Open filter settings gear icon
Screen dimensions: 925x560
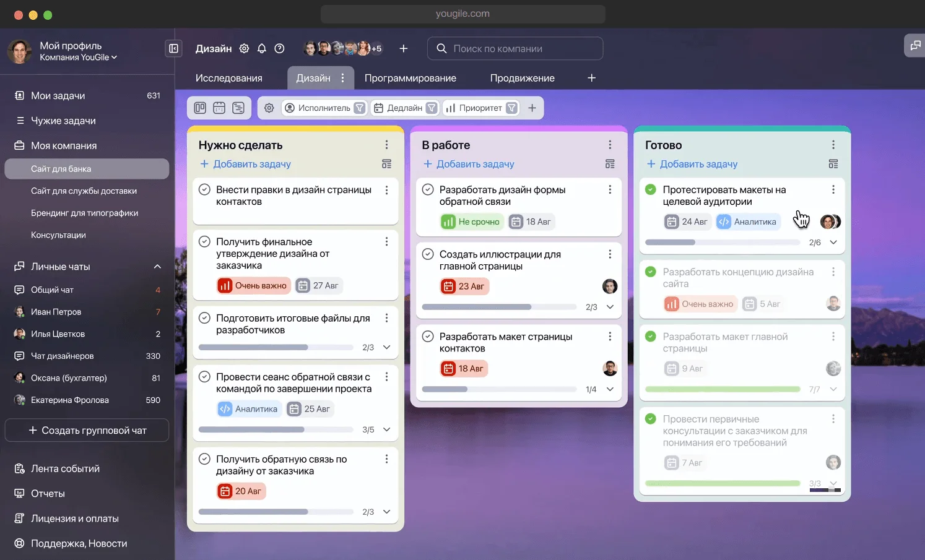click(x=269, y=108)
